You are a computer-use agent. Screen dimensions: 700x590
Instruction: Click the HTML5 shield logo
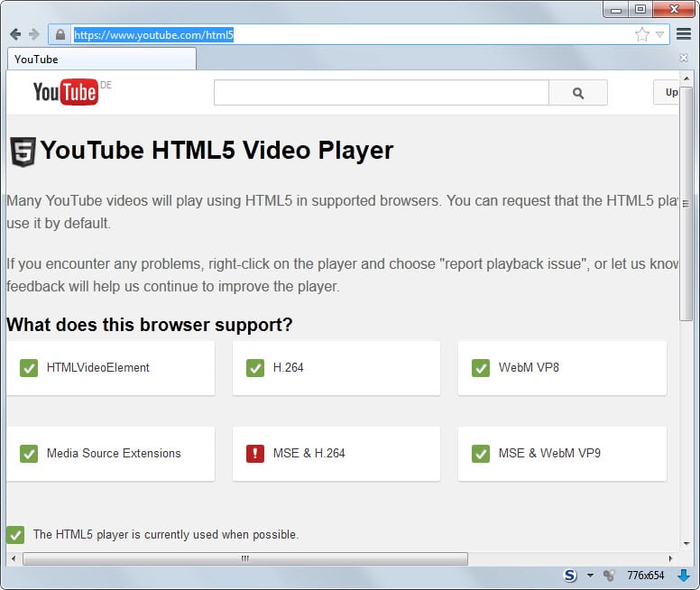tap(23, 152)
